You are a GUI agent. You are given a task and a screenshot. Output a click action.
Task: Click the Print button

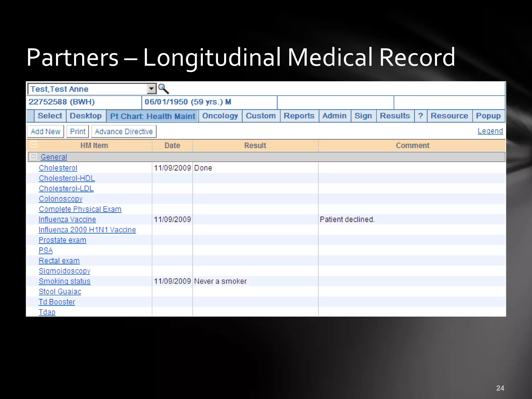(78, 131)
